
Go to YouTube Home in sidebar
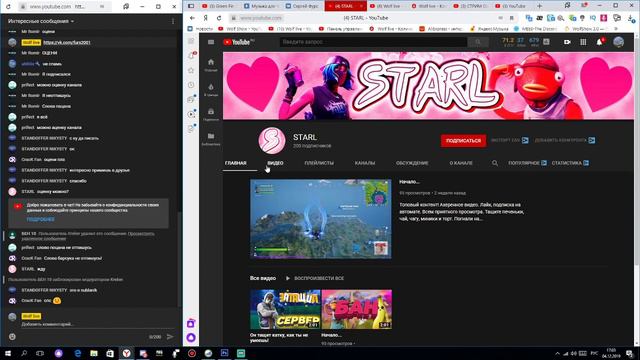point(211,64)
